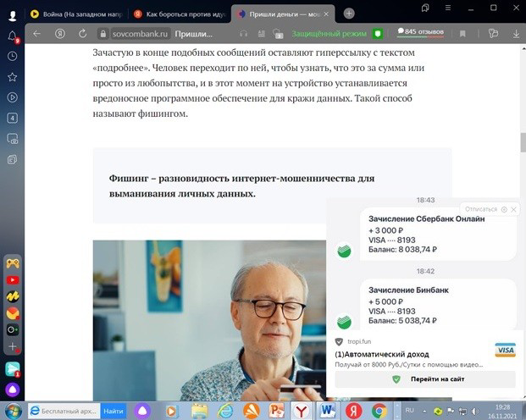Open a new tab with plus button
Image resolution: width=526 pixels, height=420 pixels.
tap(349, 14)
